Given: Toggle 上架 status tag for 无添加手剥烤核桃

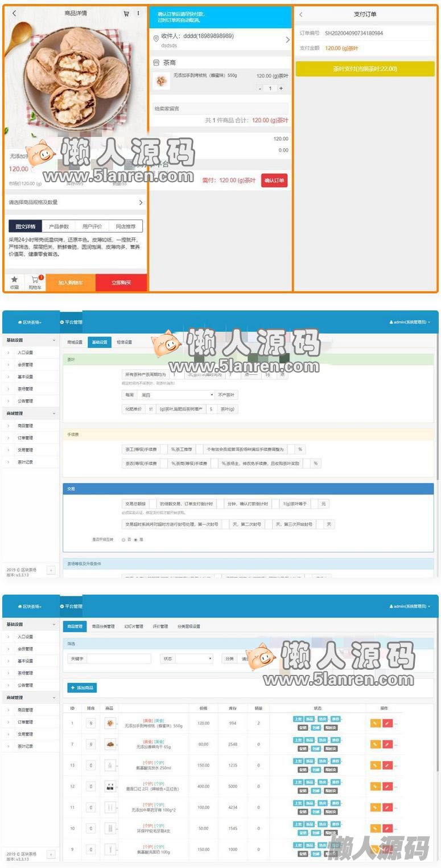Looking at the screenshot, I should (x=298, y=719).
